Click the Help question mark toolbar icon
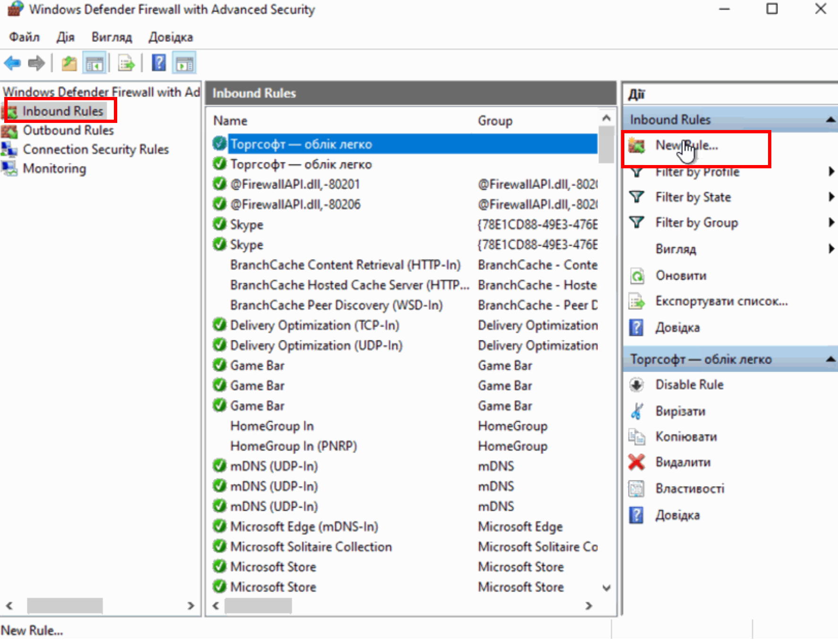The width and height of the screenshot is (838, 644). [158, 63]
